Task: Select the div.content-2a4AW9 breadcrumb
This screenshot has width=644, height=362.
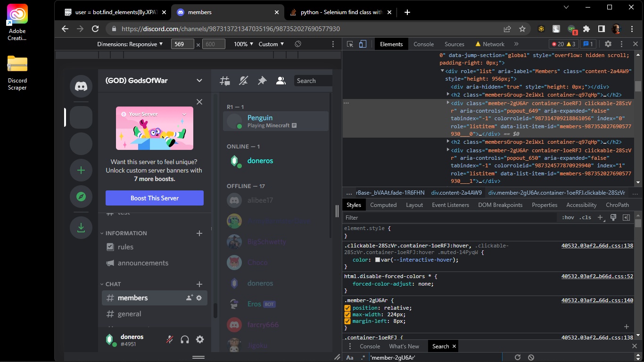Action: point(456,193)
